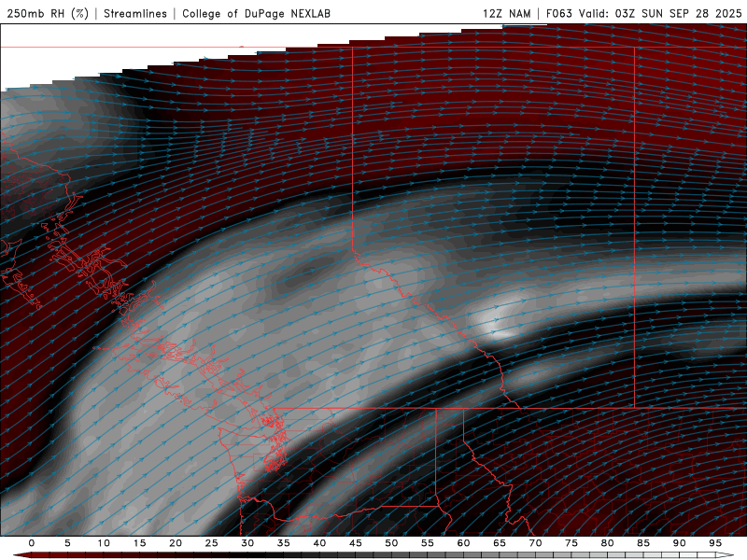Screen dimensions: 747x560
Task: Click the colorbar label '50'
Action: [391, 543]
